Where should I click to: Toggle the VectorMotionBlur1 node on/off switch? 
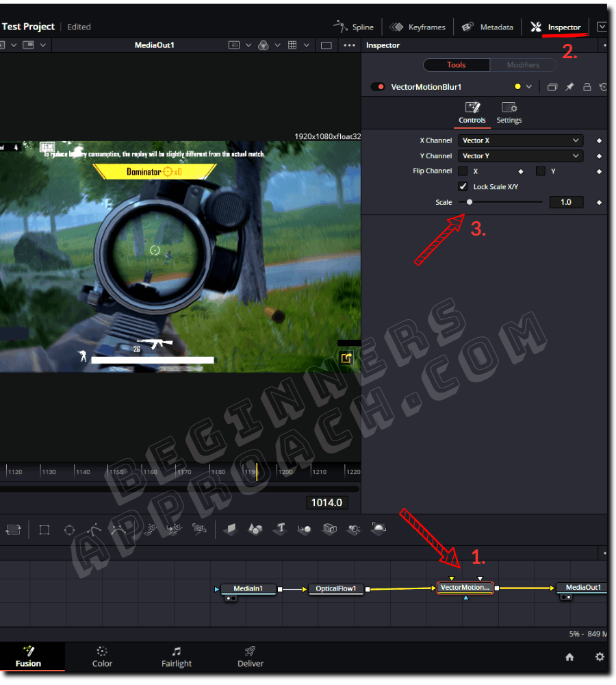click(x=376, y=86)
